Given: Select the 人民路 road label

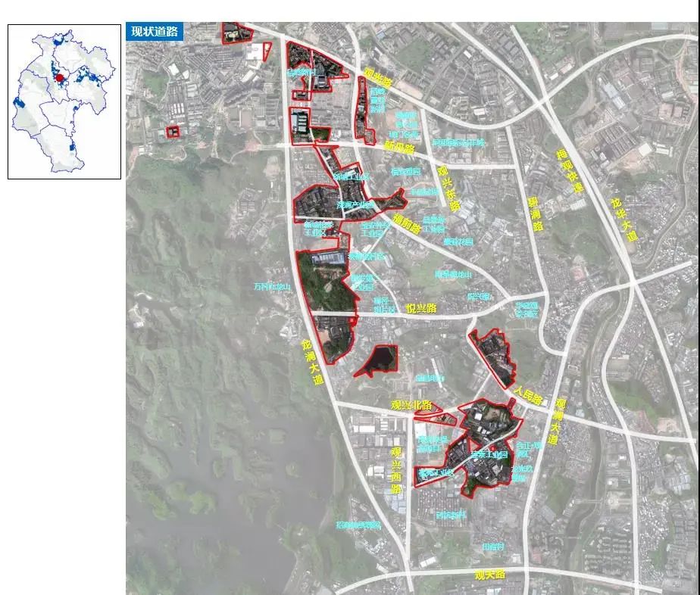Looking at the screenshot, I should click(527, 394).
